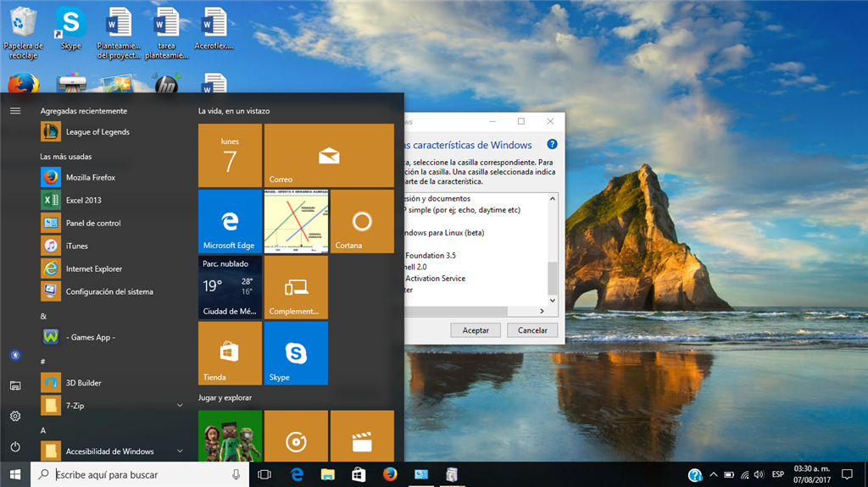Screen dimensions: 868x487
Task: Open League of Legends from recently added
Action: (111, 132)
